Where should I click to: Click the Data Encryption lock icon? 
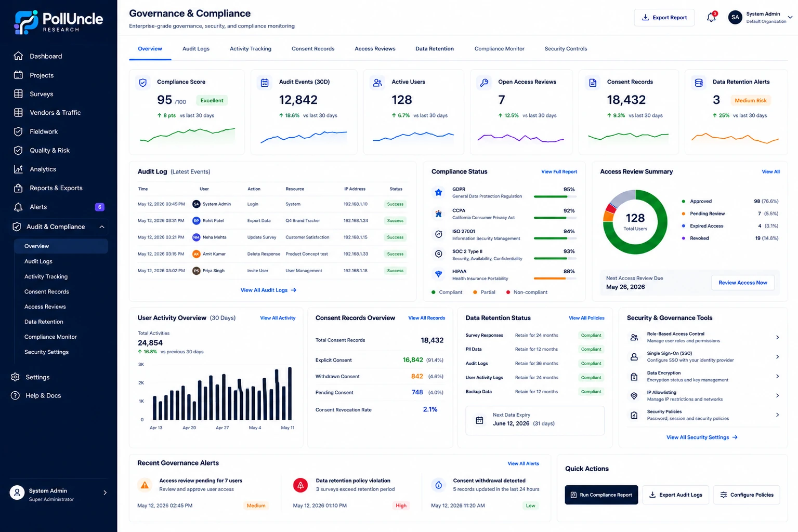634,376
